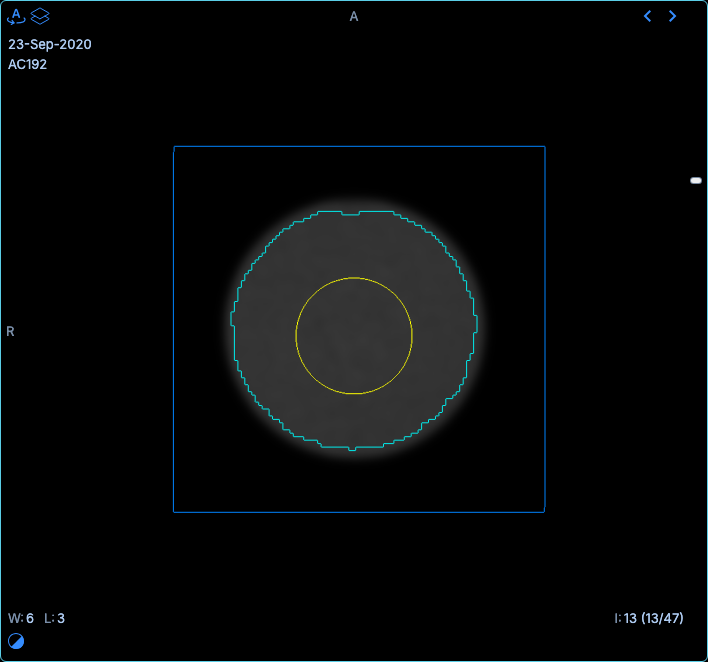
Task: Click the AC192 series label
Action: 28,65
